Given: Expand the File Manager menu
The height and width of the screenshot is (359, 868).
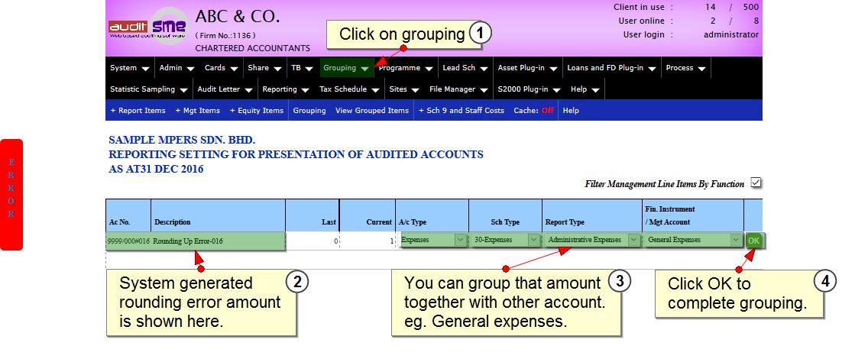Looking at the screenshot, I should tap(457, 89).
